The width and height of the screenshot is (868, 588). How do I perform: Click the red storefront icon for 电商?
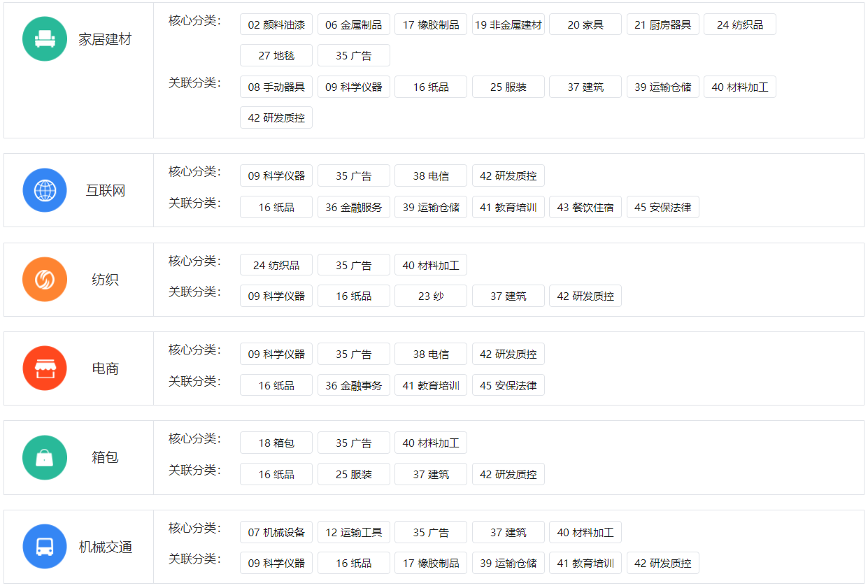pyautogui.click(x=45, y=368)
